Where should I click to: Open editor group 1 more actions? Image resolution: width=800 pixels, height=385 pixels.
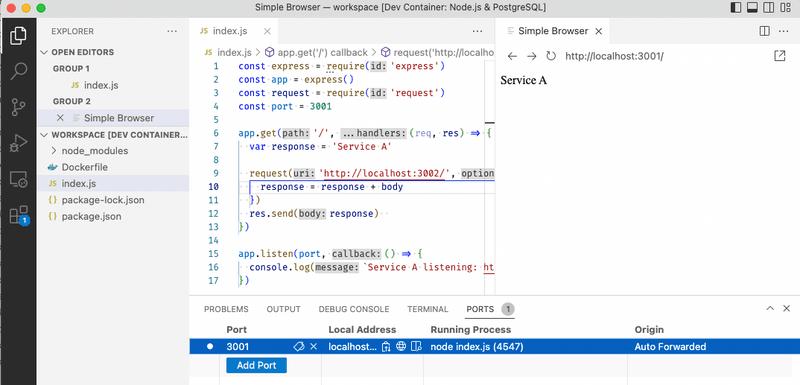pyautogui.click(x=477, y=31)
